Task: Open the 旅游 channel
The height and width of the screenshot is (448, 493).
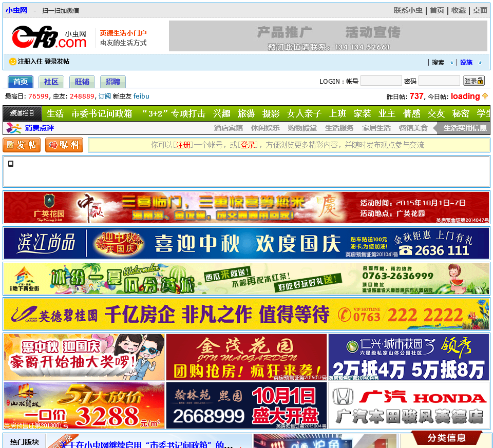Action: (246, 113)
